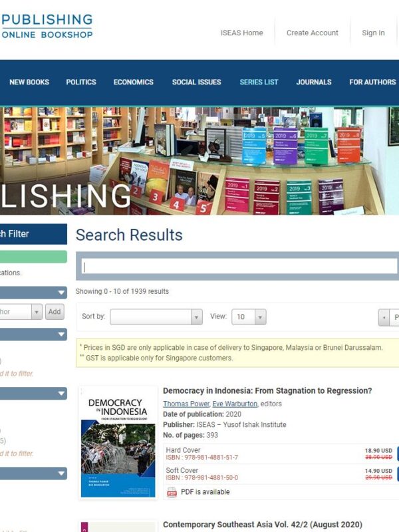Collapse the filter section below the Add button
The height and width of the screenshot is (532, 399).
point(61,334)
